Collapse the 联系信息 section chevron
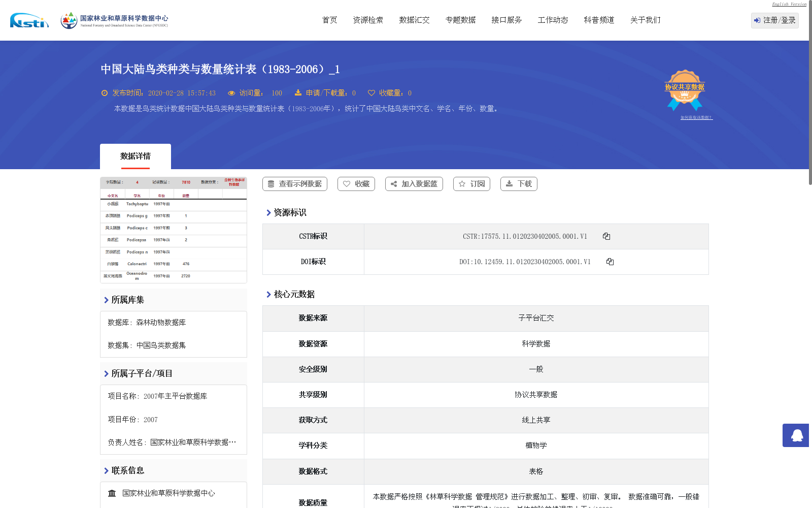This screenshot has width=812, height=508. tap(106, 471)
